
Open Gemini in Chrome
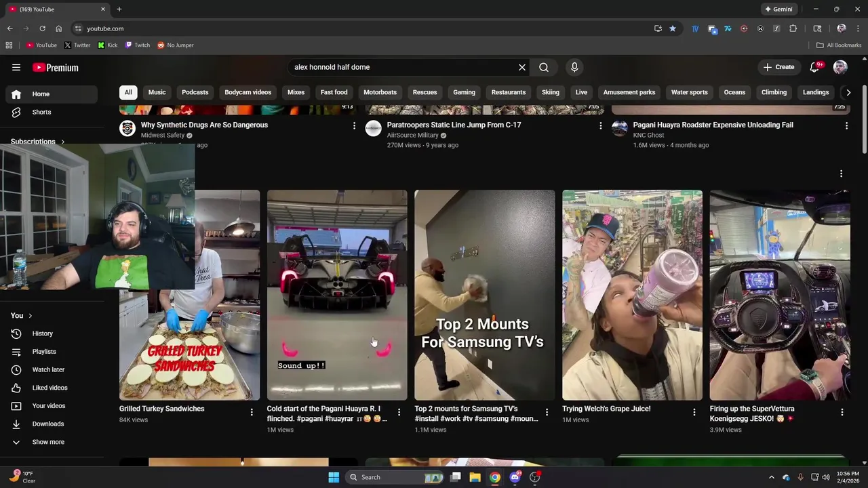778,9
